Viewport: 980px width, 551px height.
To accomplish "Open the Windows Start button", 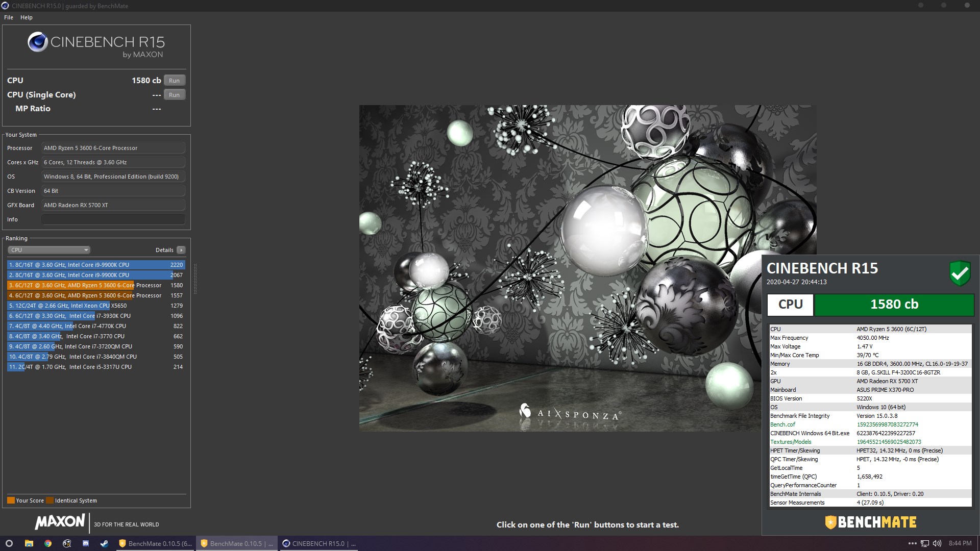I will click(x=9, y=543).
